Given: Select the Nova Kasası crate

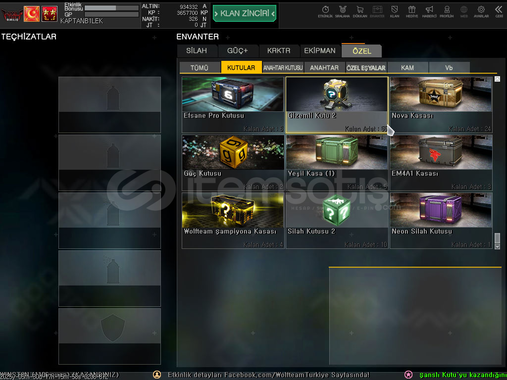Looking at the screenshot, I should coord(441,105).
